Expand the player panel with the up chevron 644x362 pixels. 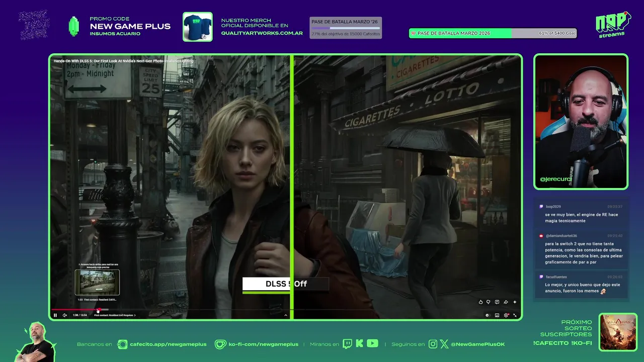pyautogui.click(x=286, y=315)
